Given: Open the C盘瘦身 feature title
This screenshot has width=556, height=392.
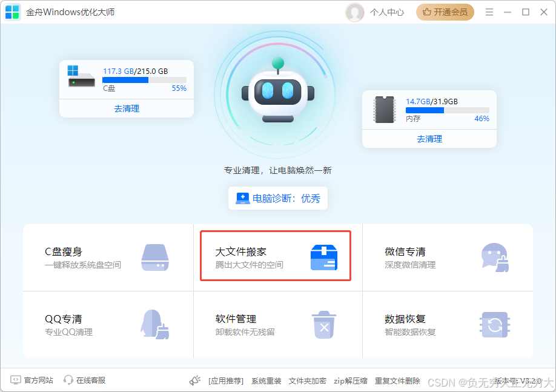Looking at the screenshot, I should point(64,251).
